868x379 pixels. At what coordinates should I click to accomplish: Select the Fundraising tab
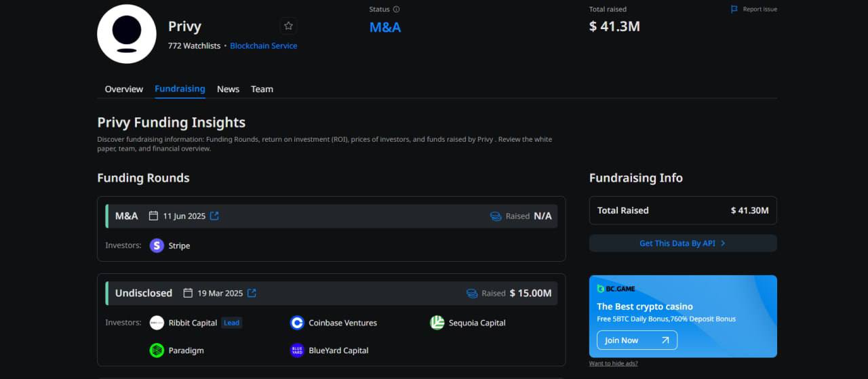coord(180,89)
